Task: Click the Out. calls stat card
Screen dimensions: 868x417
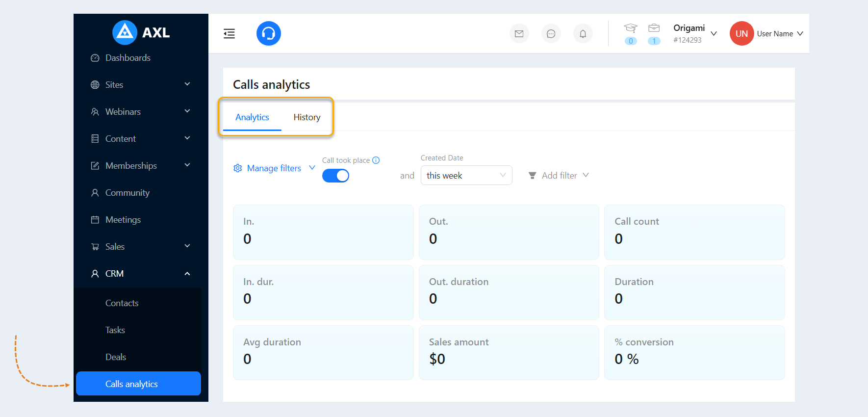Action: 509,232
